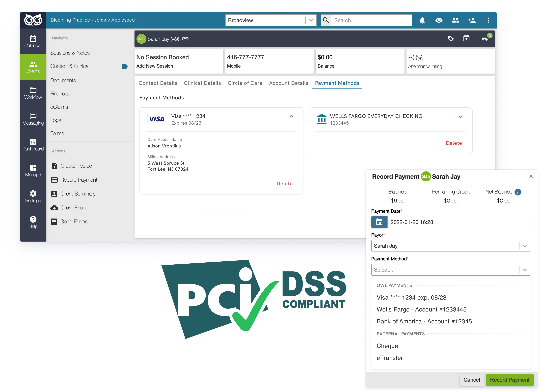Open notifications bell icon

422,20
